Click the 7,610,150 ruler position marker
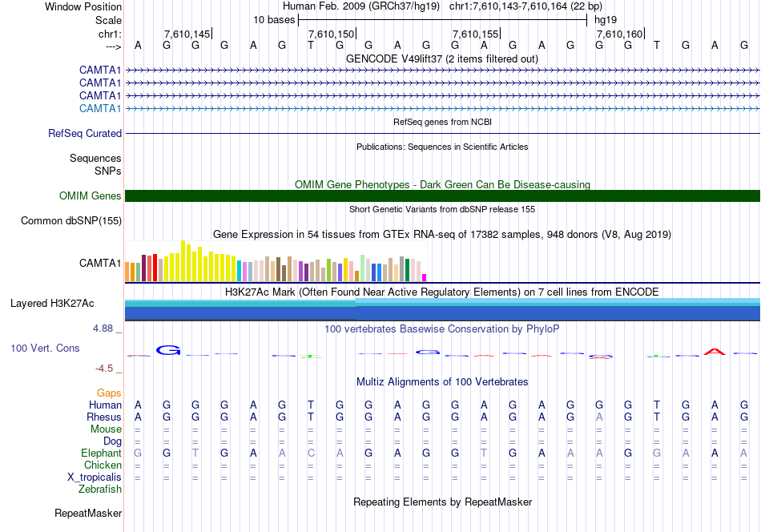The image size is (761, 532). 331,34
